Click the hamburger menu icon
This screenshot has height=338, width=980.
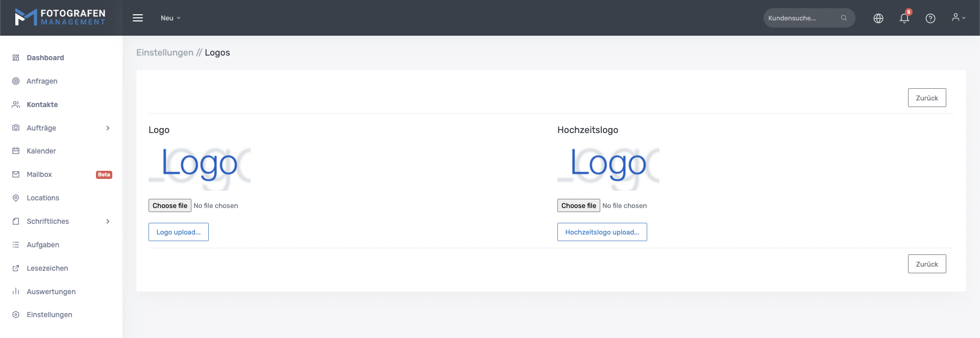click(138, 18)
